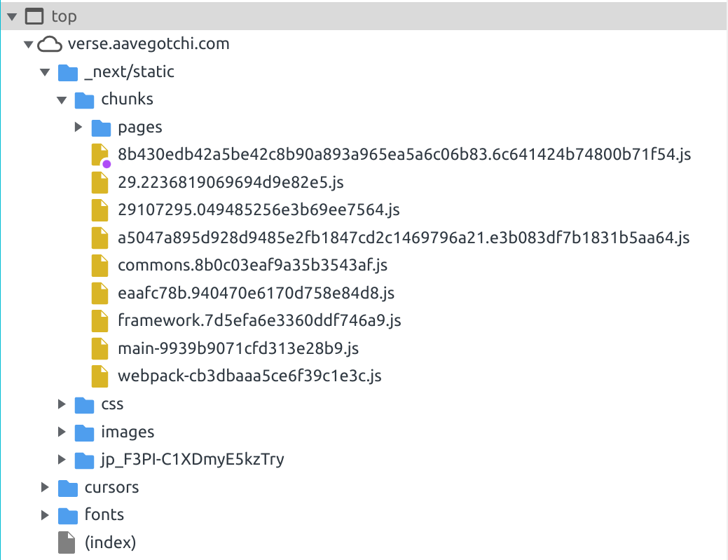Click the commons.8b0c03eaf9a35b3543af.js script icon
The image size is (728, 560).
pos(99,265)
